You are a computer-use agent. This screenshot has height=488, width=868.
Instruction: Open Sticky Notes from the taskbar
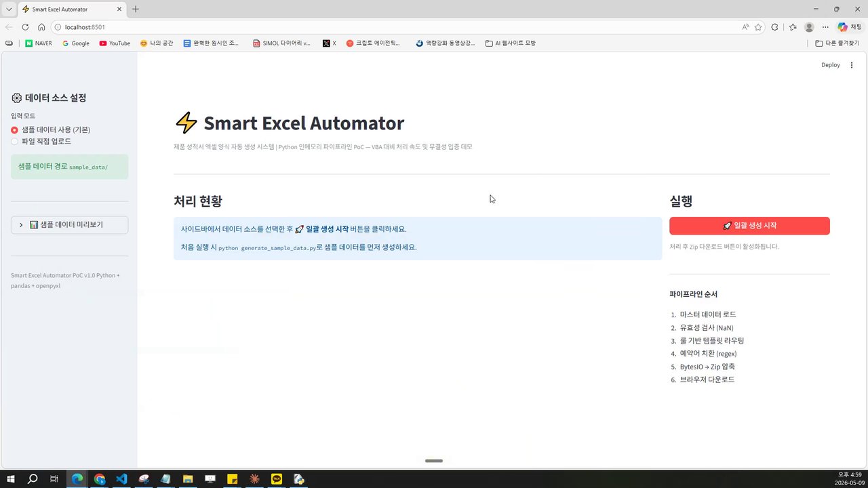point(232,479)
